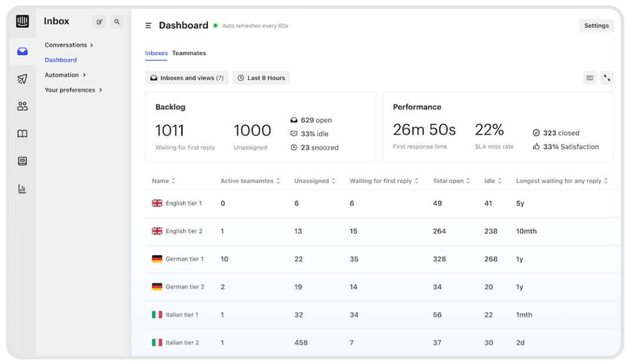Open the Last 8 Hours time filter
This screenshot has height=364, width=632.
click(x=261, y=78)
